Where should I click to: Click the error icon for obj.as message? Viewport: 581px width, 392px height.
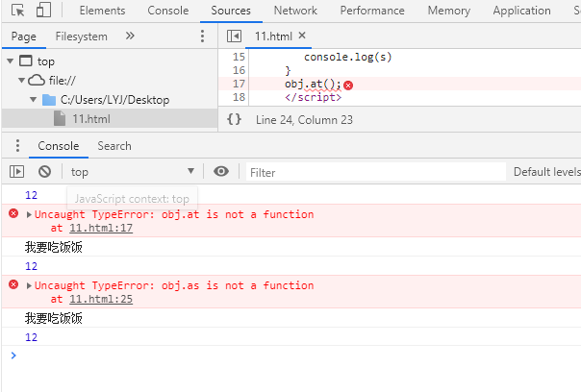[x=13, y=284]
